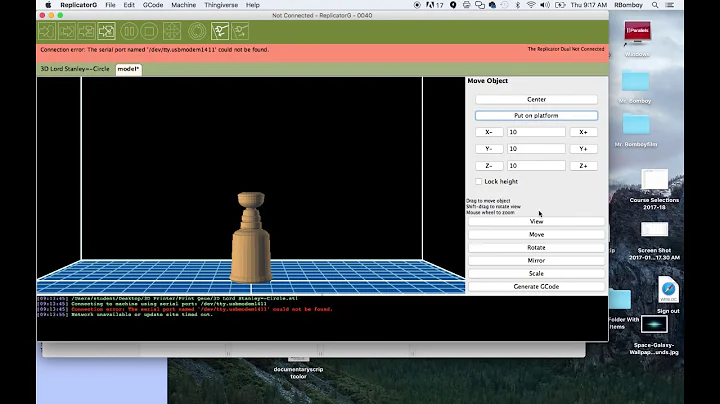Open the Apple menu
The width and height of the screenshot is (720, 404).
(48, 5)
